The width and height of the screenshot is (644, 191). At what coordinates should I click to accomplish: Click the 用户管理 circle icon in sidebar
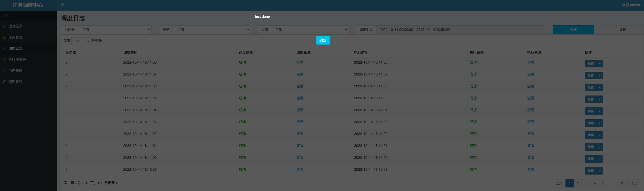[x=5, y=71]
